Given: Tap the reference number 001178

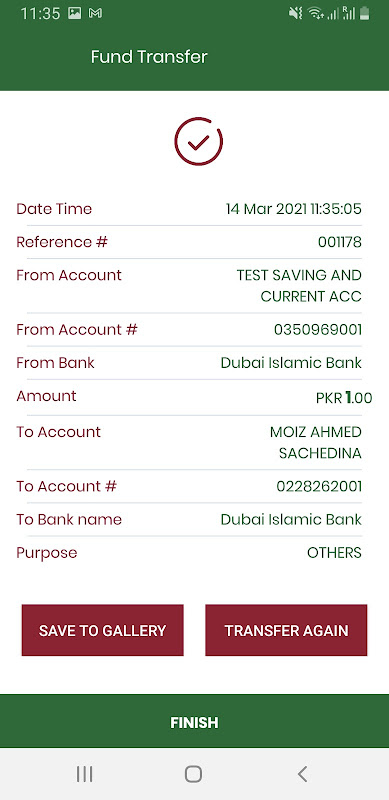Looking at the screenshot, I should pyautogui.click(x=340, y=242).
